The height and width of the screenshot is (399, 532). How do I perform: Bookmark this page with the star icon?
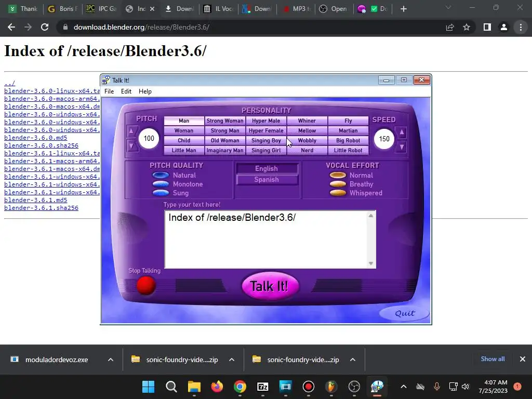[467, 27]
